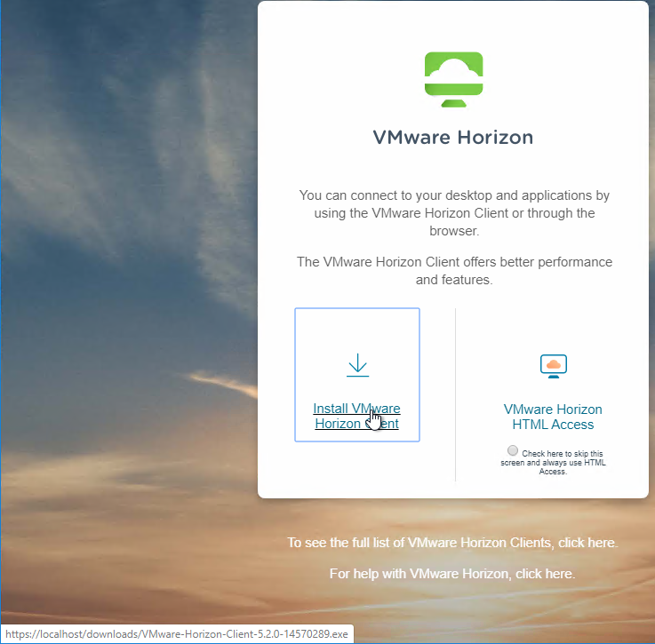Open full list of VMware Horizon Clients
The height and width of the screenshot is (644, 655).
point(587,543)
